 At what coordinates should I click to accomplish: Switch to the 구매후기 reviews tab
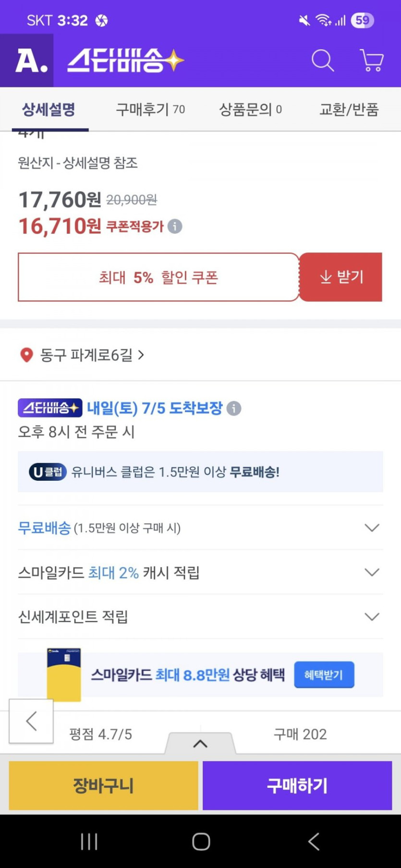[150, 109]
